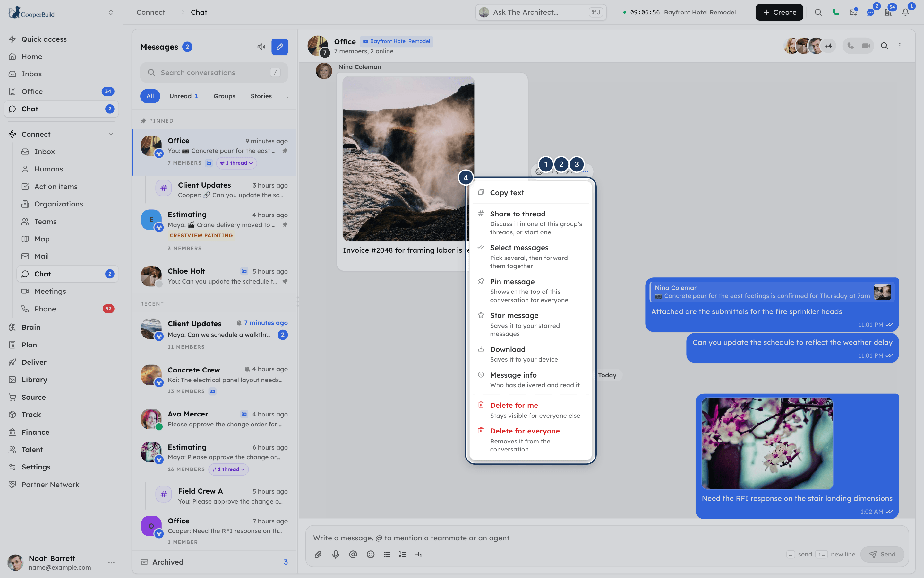Open conversation options vertical dots menu

900,46
